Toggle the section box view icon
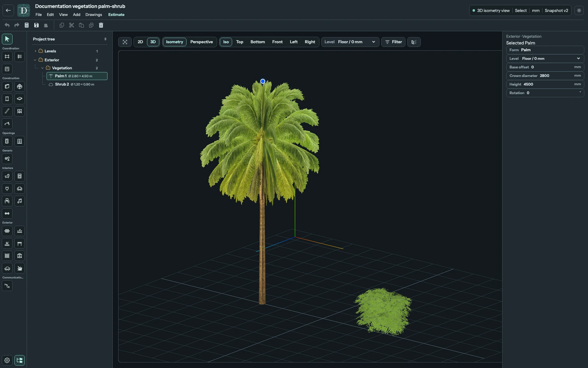 414,42
